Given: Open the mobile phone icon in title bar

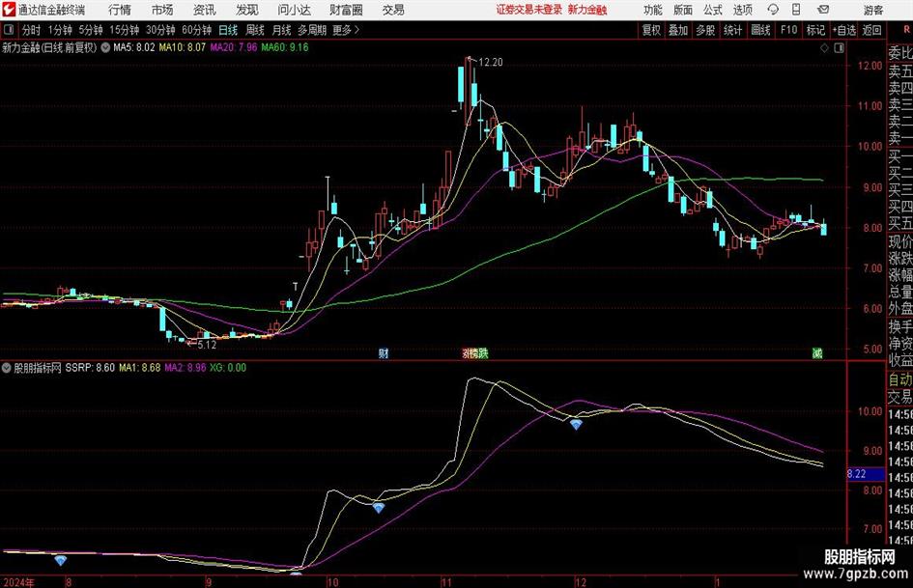Looking at the screenshot, I should click(796, 10).
